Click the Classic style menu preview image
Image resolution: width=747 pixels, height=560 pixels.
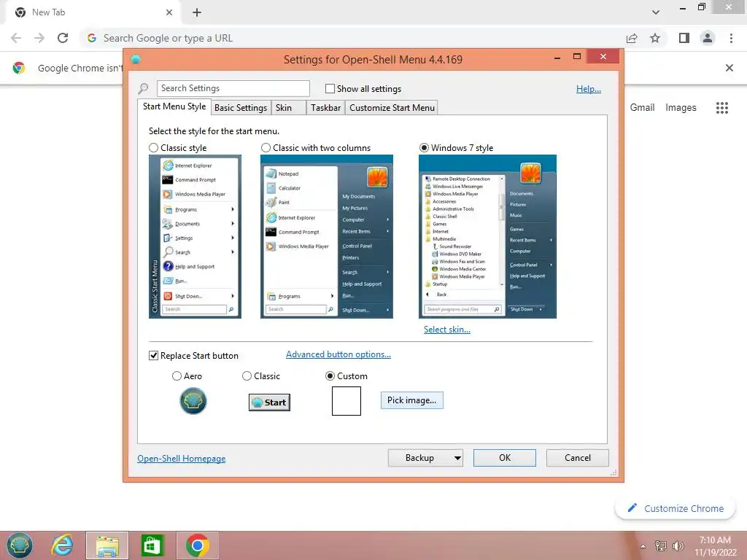[195, 237]
